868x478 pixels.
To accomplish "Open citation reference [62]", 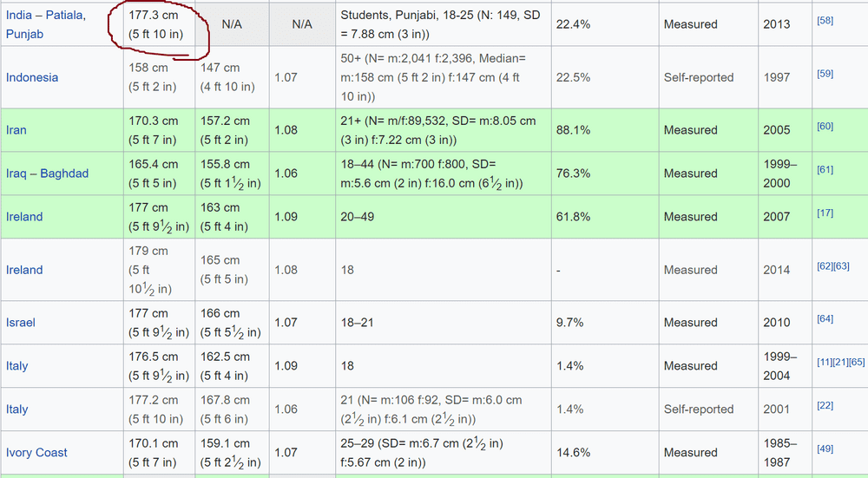I will pos(825,266).
